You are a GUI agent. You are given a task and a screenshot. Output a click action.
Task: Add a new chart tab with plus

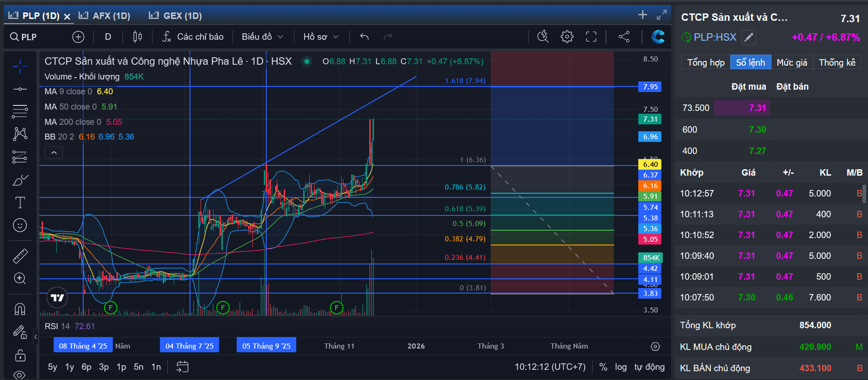(642, 15)
